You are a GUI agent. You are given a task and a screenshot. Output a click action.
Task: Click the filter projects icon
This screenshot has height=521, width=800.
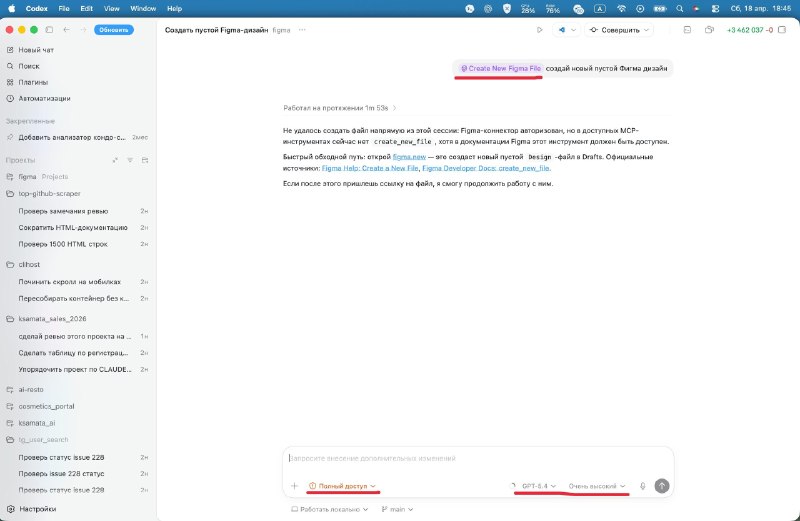(x=132, y=160)
